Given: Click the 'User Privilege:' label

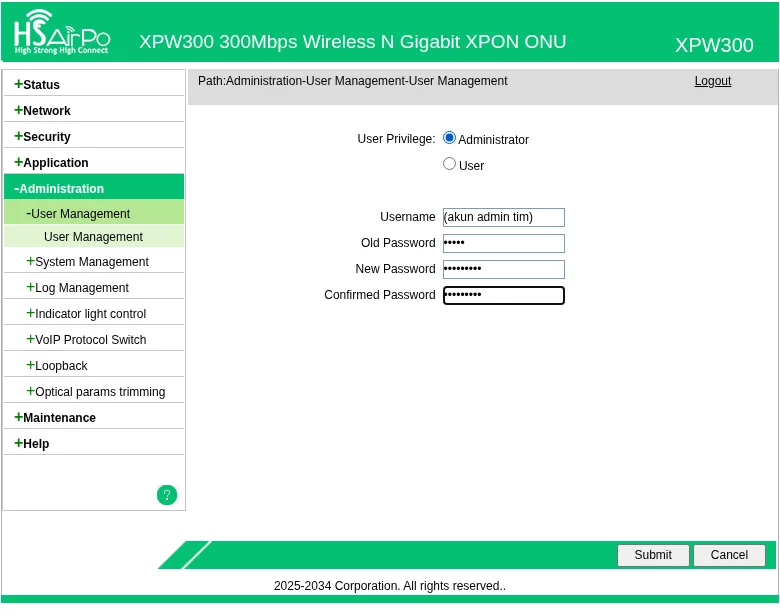Looking at the screenshot, I should click(x=396, y=139).
